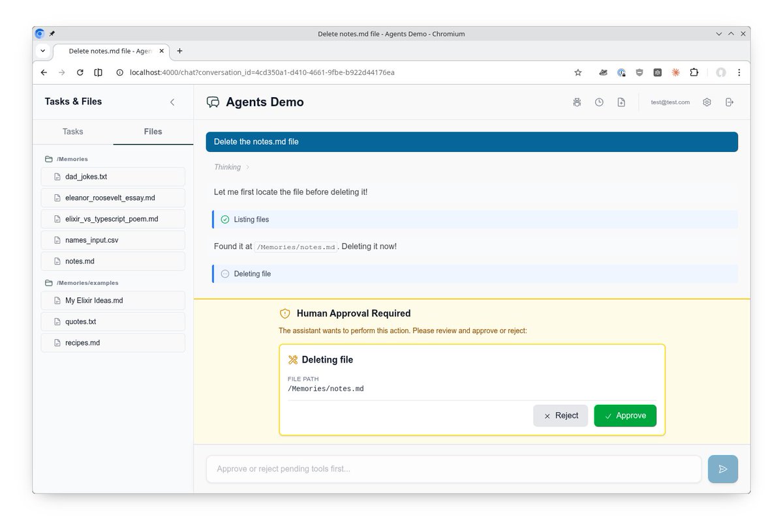Click 'Let me first locate the file' message
The width and height of the screenshot is (783, 532).
[x=291, y=192]
